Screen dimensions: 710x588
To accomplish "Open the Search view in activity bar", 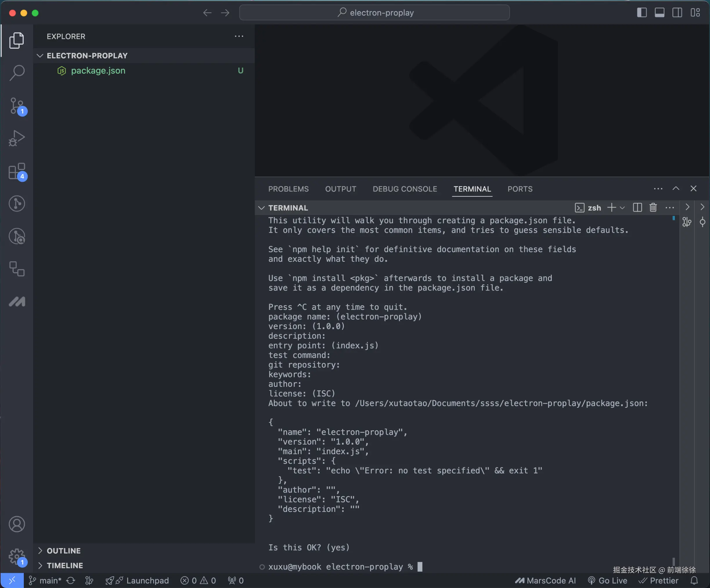I will [17, 72].
